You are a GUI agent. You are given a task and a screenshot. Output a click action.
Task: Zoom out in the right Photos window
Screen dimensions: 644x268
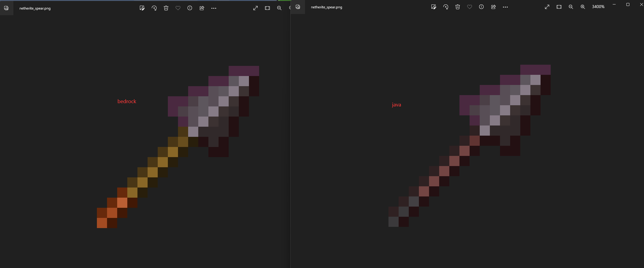(571, 7)
